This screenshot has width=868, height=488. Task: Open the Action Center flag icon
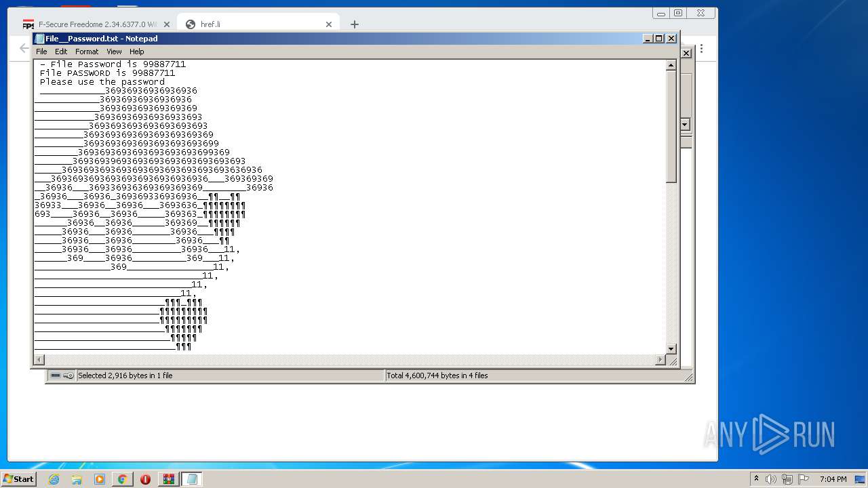(x=804, y=479)
